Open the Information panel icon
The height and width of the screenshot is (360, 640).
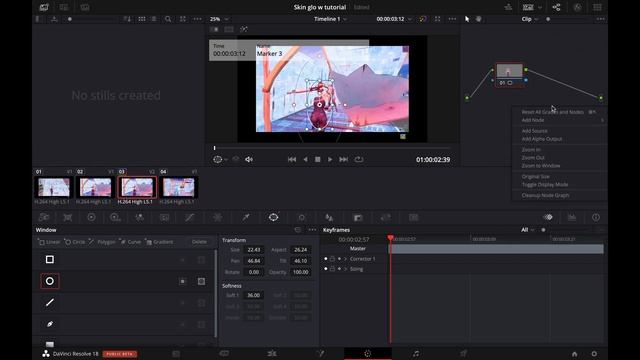(x=596, y=218)
